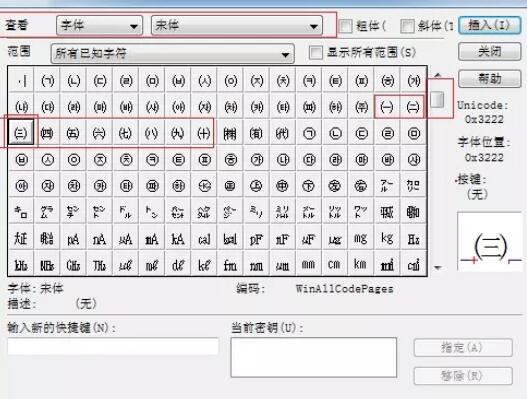This screenshot has height=399, width=527.
Task: Select the kg unit symbol
Action: click(387, 238)
